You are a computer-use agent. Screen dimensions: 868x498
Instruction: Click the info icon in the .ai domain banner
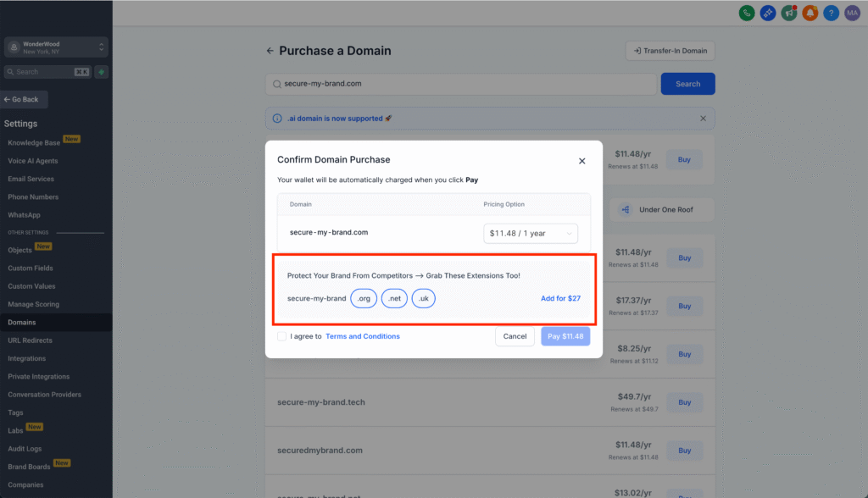(x=277, y=119)
